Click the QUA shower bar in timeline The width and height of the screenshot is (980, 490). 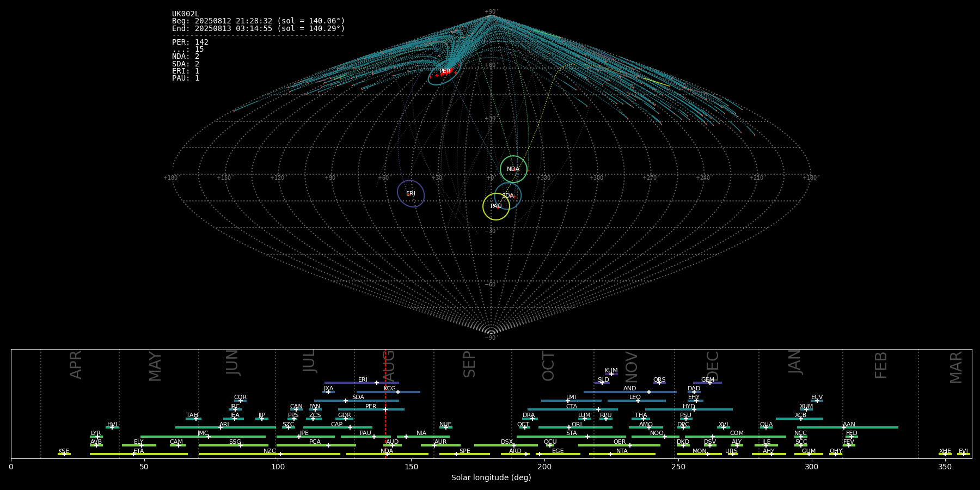click(x=766, y=427)
